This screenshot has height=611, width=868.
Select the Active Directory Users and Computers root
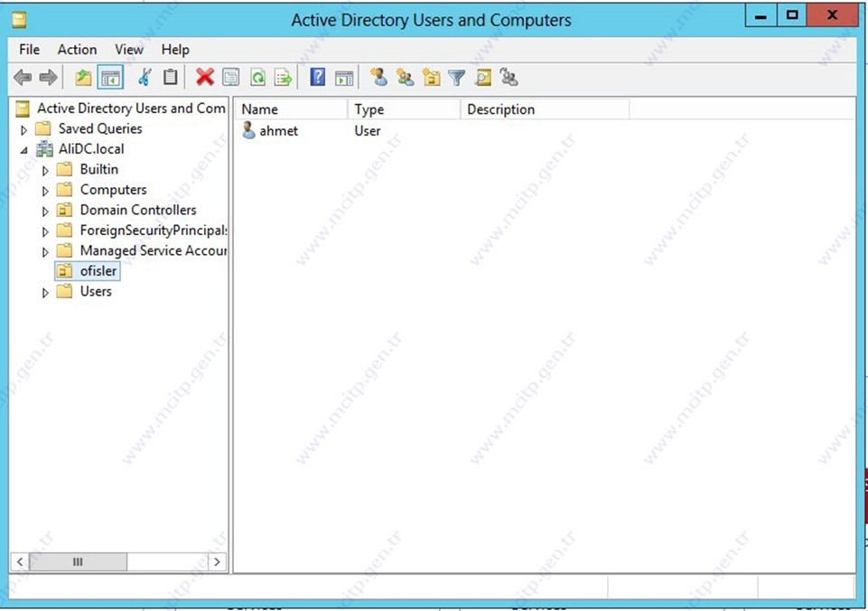point(131,108)
